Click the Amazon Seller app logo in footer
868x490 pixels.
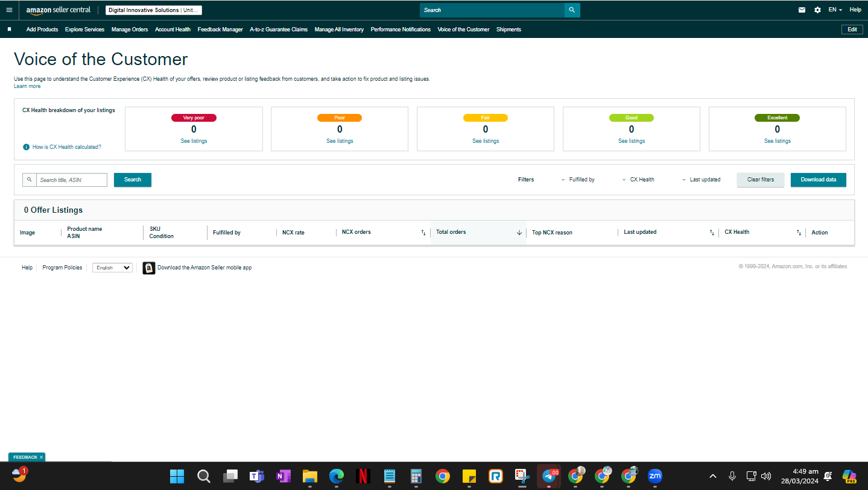pyautogui.click(x=149, y=268)
